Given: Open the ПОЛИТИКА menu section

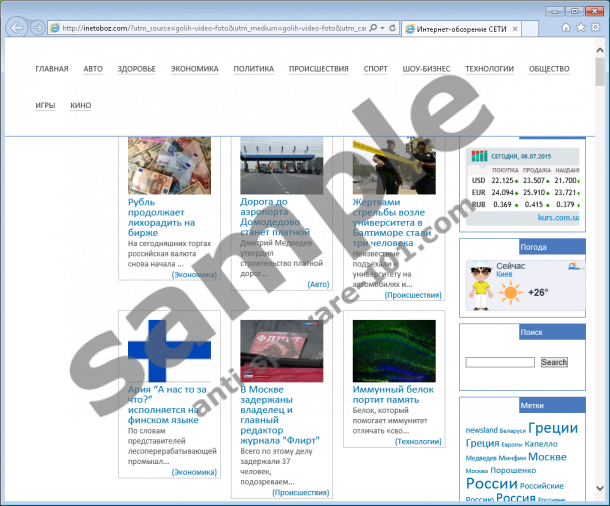Looking at the screenshot, I should coord(253,69).
